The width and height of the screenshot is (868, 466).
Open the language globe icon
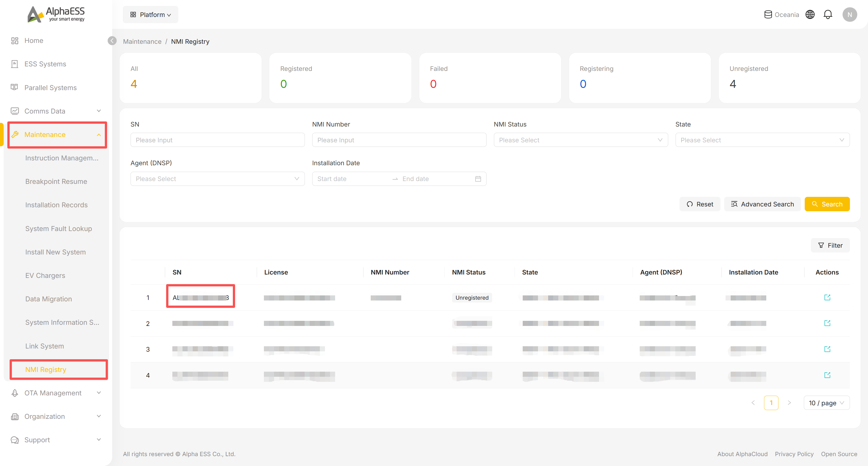point(810,14)
